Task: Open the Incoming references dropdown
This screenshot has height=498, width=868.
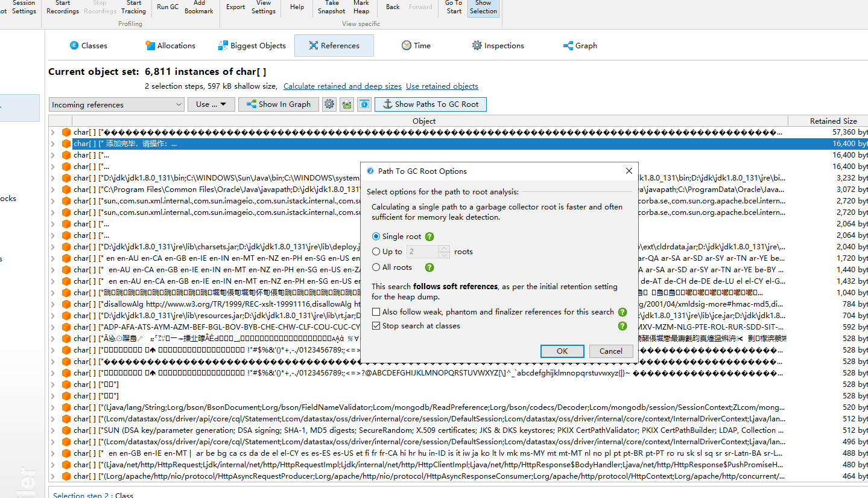Action: point(116,104)
